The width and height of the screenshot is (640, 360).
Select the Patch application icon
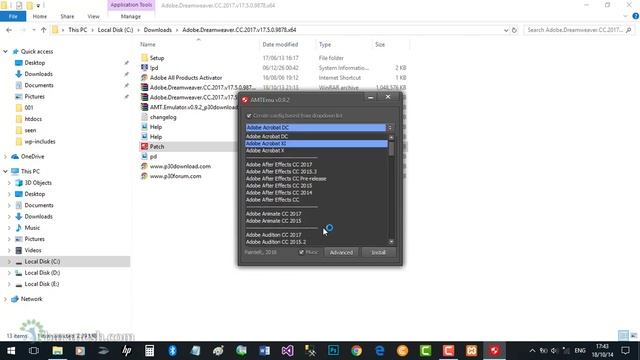pyautogui.click(x=144, y=146)
